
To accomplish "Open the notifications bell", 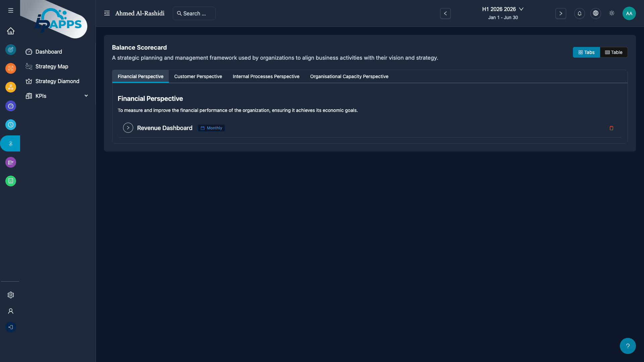I will (579, 13).
